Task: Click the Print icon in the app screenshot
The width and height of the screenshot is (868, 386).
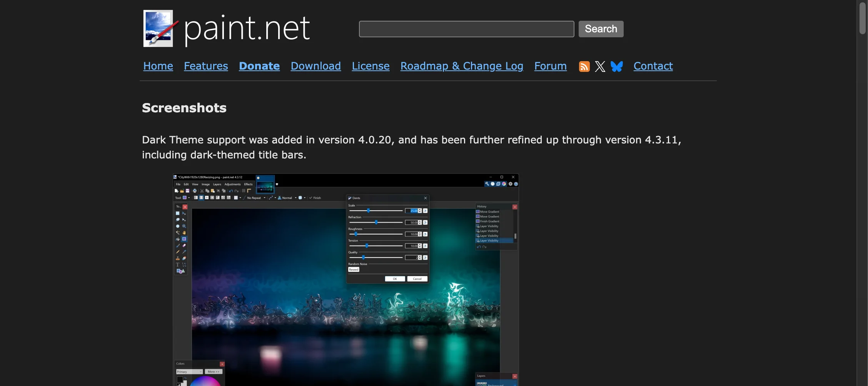Action: tap(195, 191)
